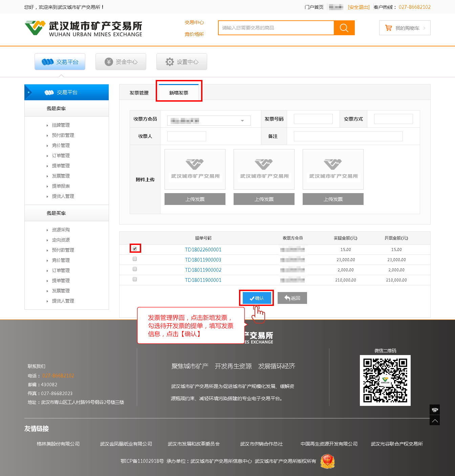This screenshot has width=455, height=476.
Task: Check the TD18011900003 row checkbox
Action: [135, 259]
